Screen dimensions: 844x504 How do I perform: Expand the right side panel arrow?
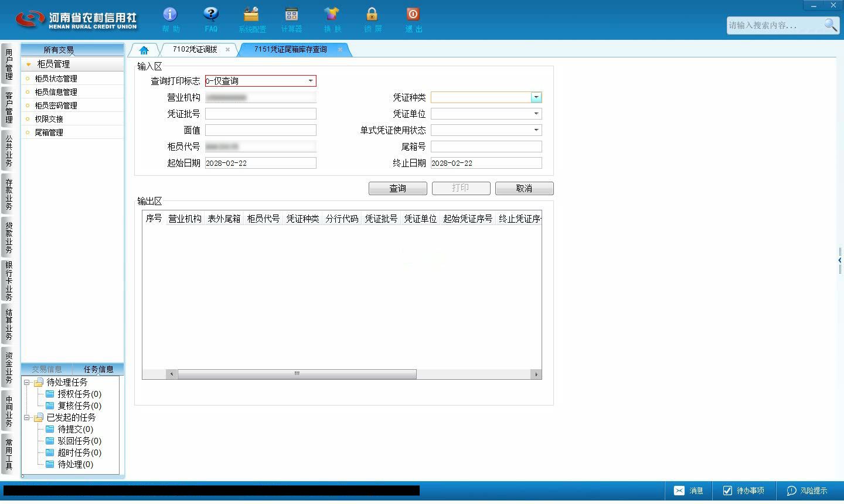tap(840, 260)
